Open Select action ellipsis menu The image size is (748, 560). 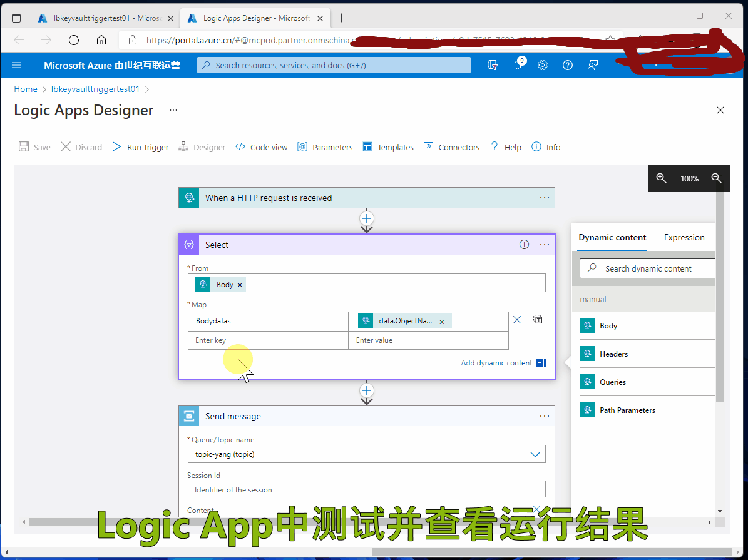pos(545,245)
